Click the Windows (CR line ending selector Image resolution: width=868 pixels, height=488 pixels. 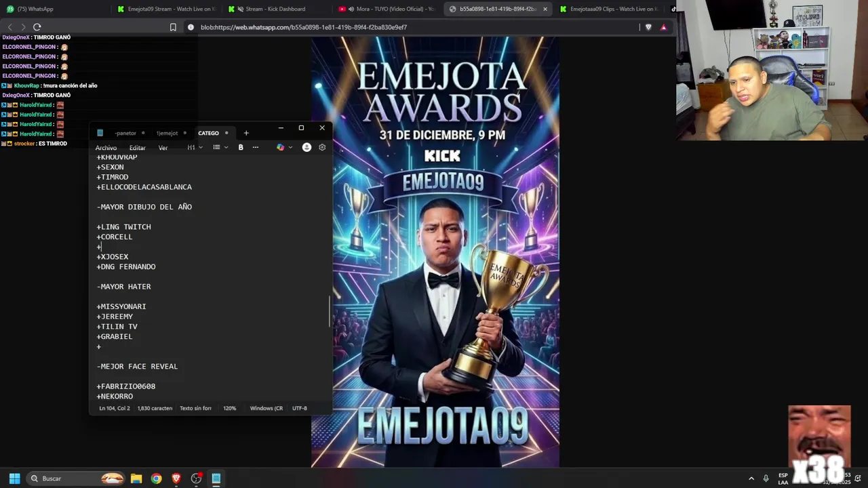267,408
